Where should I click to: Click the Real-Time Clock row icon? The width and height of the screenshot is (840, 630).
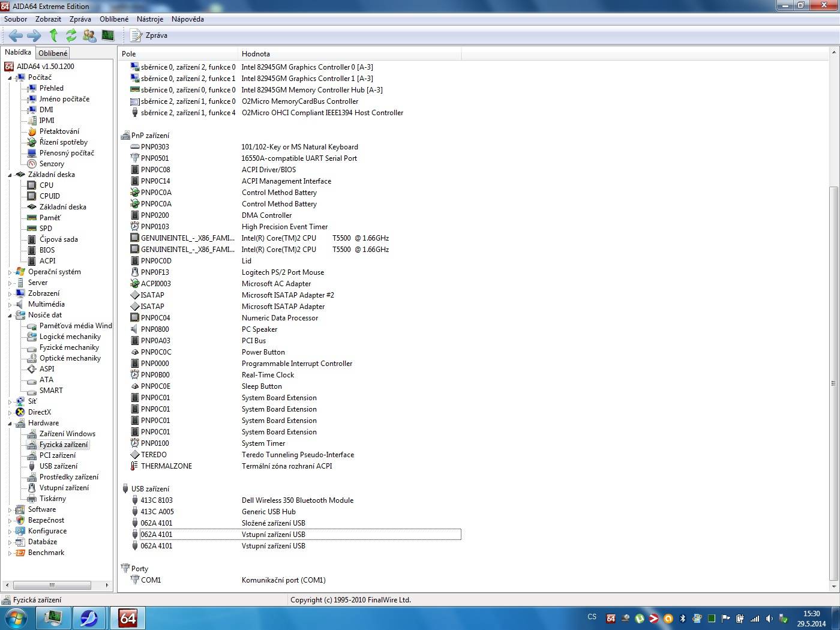[x=135, y=375]
